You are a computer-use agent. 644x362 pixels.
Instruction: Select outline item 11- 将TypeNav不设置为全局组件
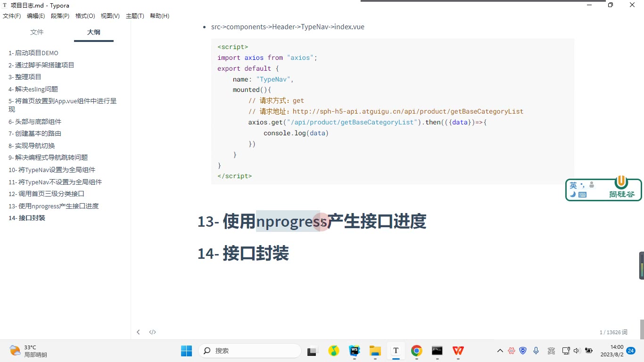point(55,182)
